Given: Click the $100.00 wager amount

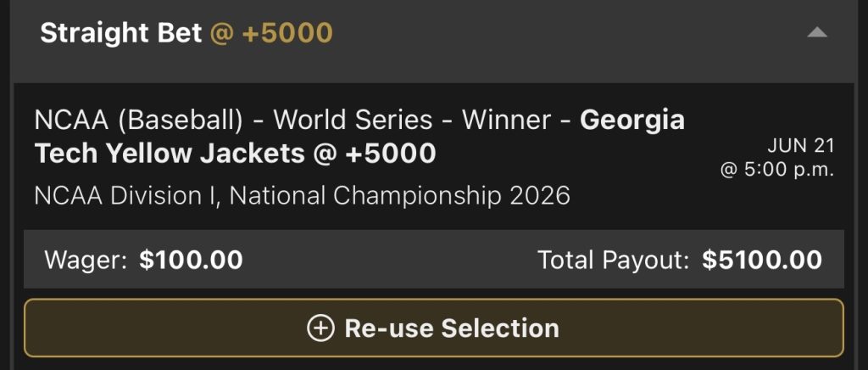Looking at the screenshot, I should coord(191,260).
